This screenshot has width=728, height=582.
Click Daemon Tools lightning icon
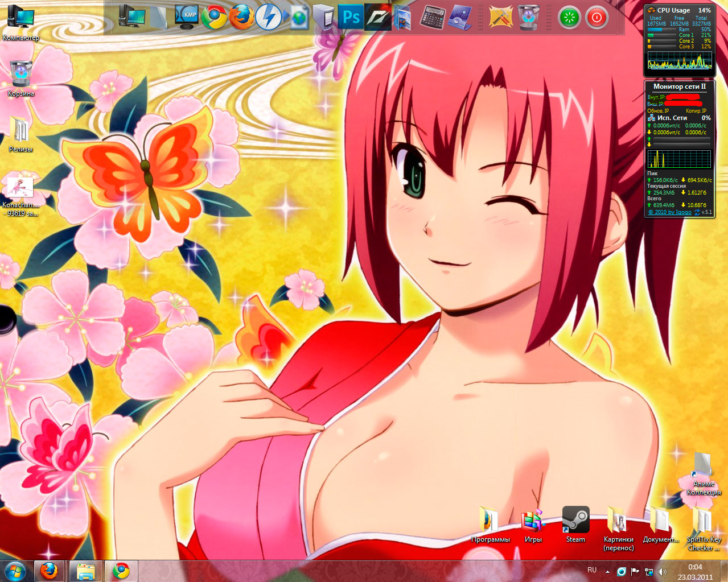(269, 18)
